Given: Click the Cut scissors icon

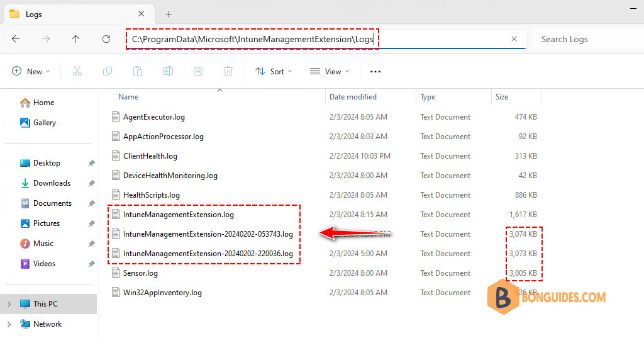Looking at the screenshot, I should 77,72.
